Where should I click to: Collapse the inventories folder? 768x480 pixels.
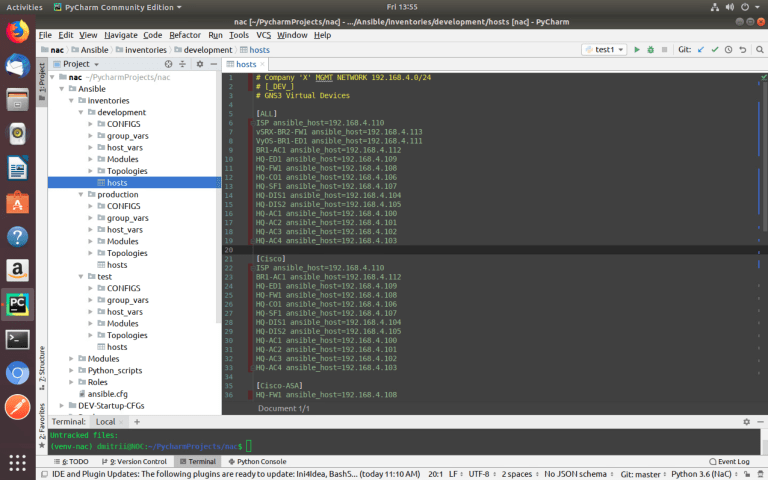pos(72,100)
